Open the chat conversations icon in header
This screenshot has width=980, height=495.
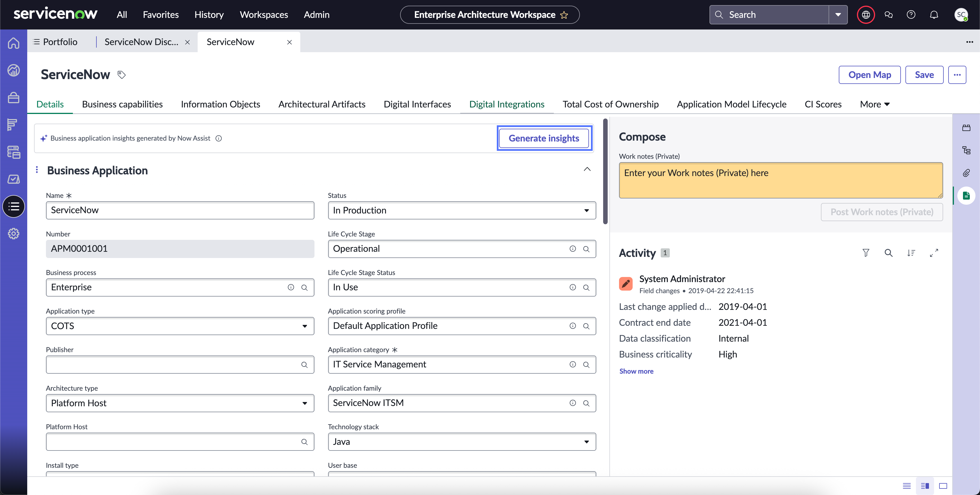pos(889,15)
